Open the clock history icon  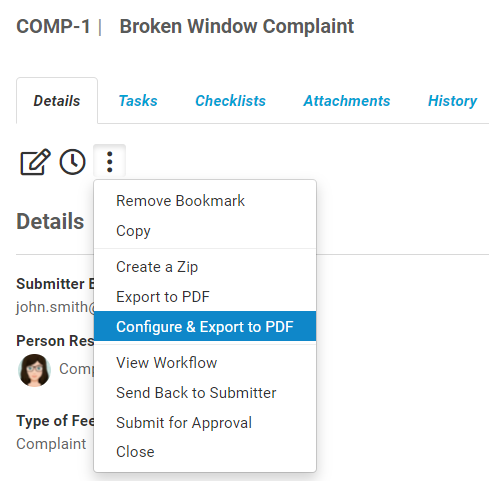click(72, 162)
